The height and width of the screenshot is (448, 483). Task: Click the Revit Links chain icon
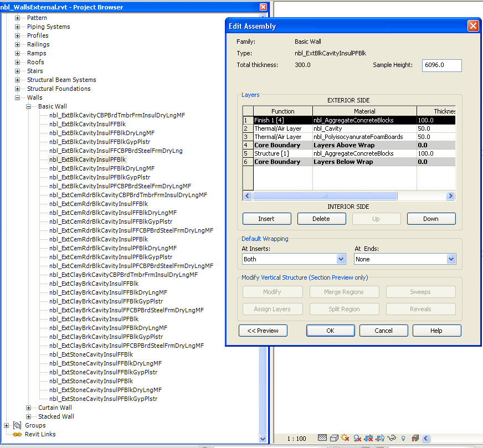click(x=17, y=435)
